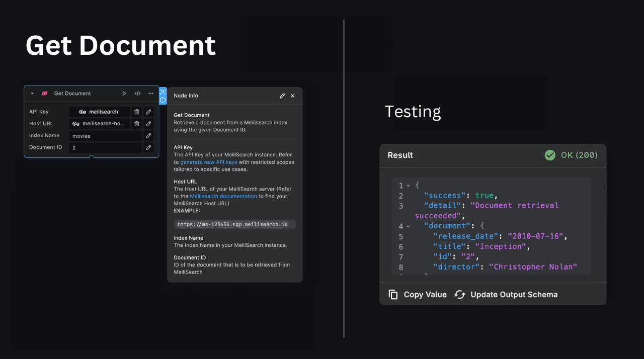Toggle the node info icon
Image resolution: width=644 pixels, height=359 pixels.
point(163,100)
